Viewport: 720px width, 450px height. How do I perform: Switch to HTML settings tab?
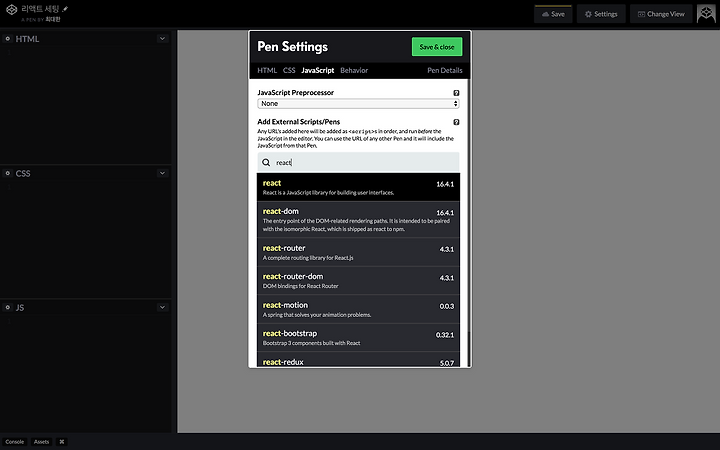pos(267,70)
